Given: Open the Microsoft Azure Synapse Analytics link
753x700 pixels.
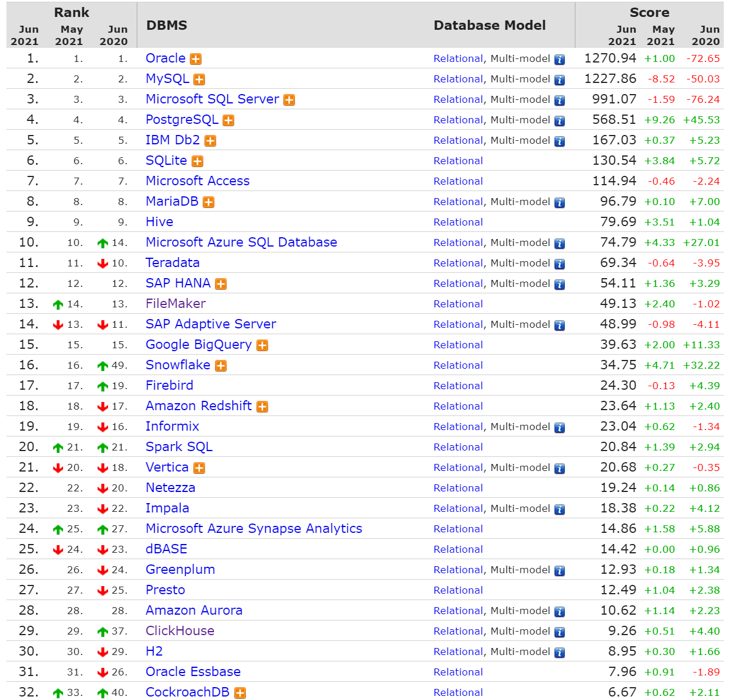Looking at the screenshot, I should (254, 529).
